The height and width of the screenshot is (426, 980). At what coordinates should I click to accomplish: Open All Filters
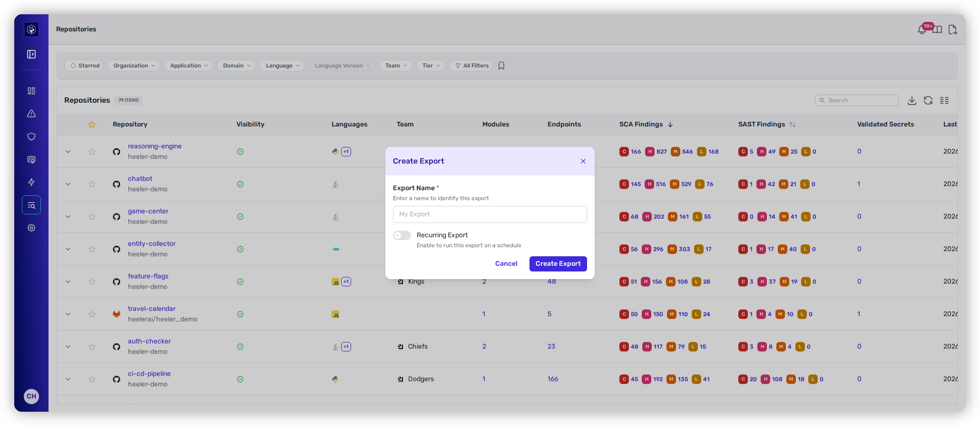pos(472,66)
